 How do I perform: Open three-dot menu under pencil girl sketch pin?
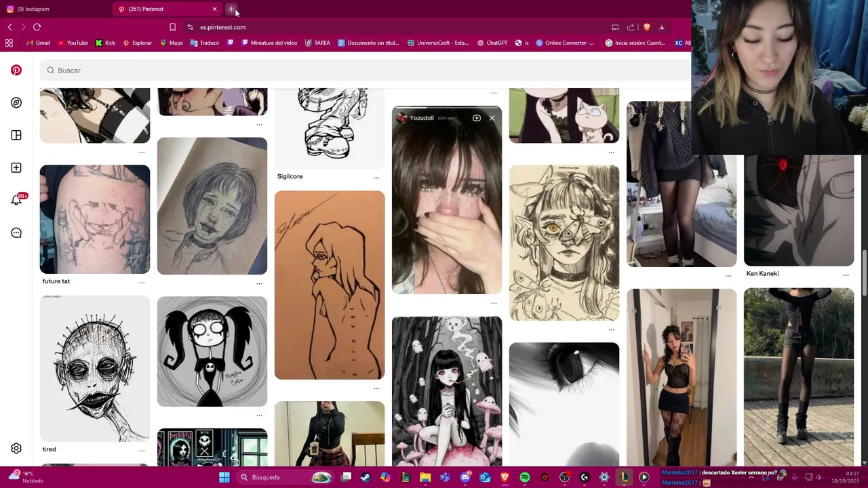pyautogui.click(x=259, y=283)
